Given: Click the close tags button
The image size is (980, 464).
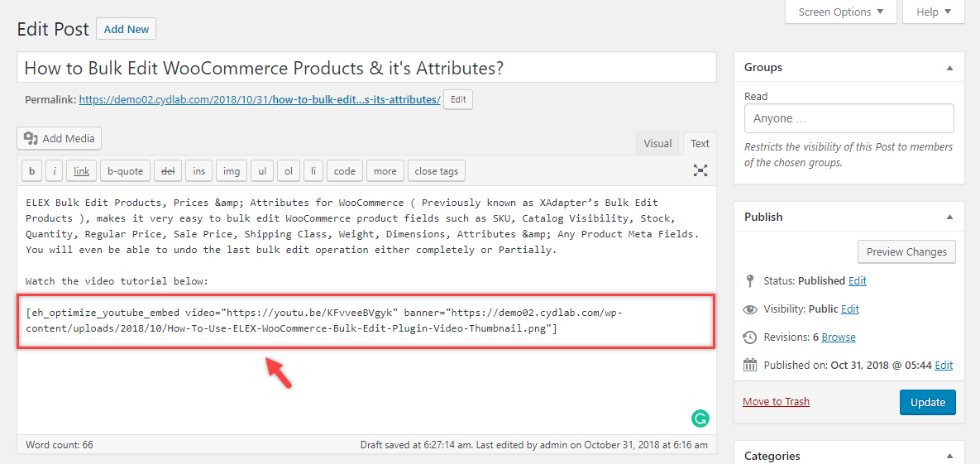Looking at the screenshot, I should (x=437, y=170).
